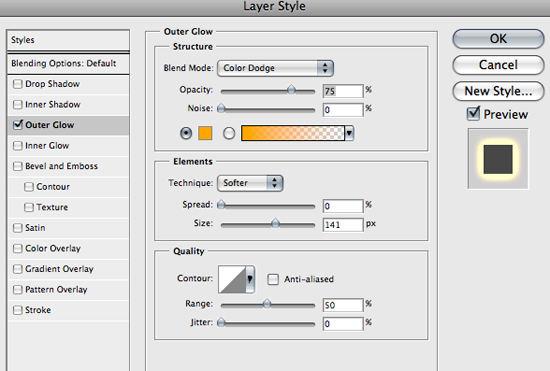The image size is (550, 371).
Task: Click the Opacity value field
Action: (343, 91)
